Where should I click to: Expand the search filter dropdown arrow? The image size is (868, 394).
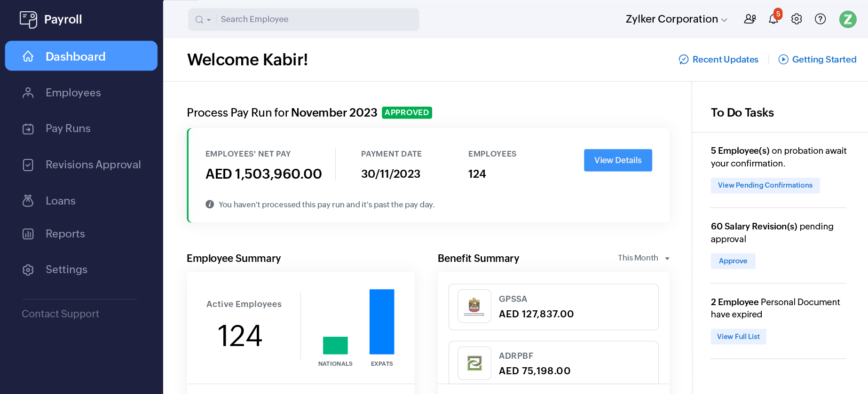coord(208,20)
